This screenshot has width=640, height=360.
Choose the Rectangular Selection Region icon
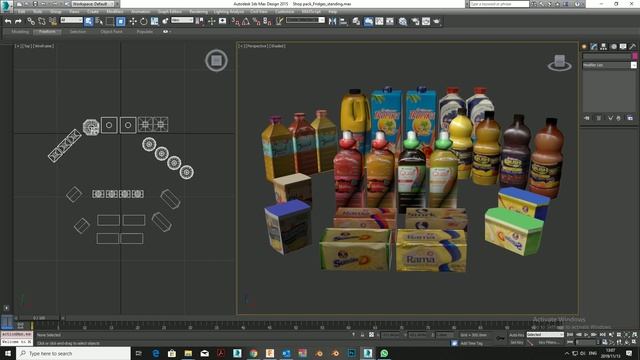pyautogui.click(x=110, y=21)
